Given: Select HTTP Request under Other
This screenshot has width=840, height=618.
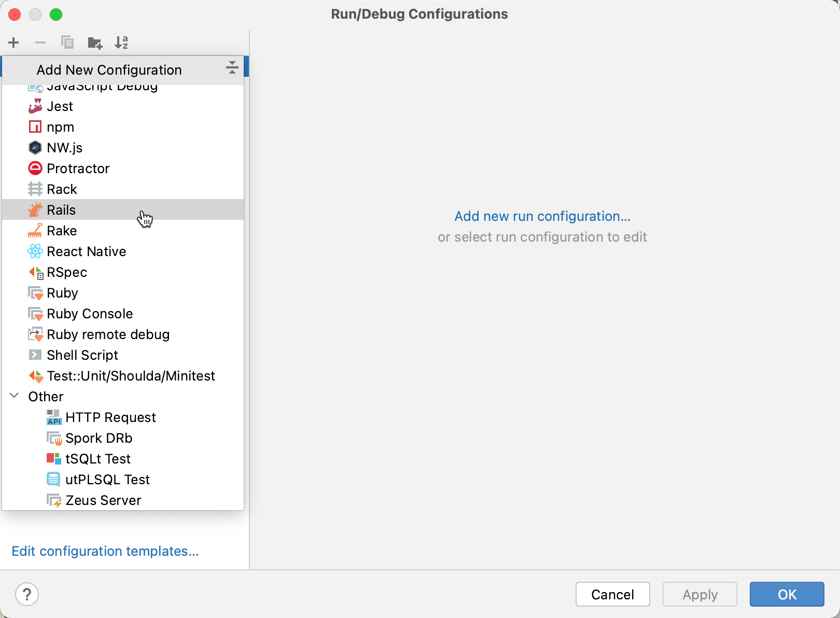Looking at the screenshot, I should [x=110, y=417].
